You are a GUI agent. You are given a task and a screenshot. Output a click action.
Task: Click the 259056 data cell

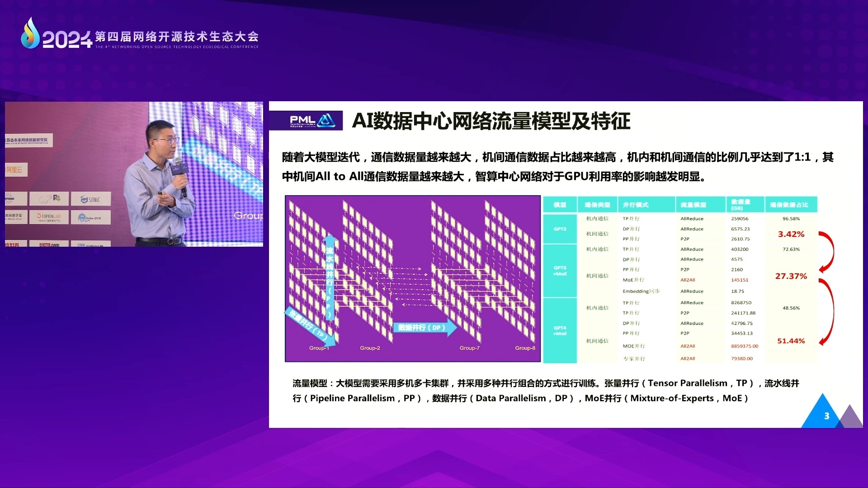tap(740, 219)
